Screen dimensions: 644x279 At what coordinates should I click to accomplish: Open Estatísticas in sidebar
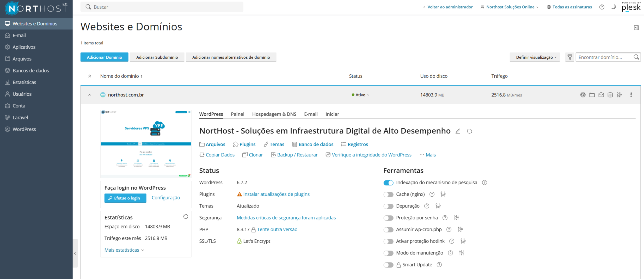(36, 82)
